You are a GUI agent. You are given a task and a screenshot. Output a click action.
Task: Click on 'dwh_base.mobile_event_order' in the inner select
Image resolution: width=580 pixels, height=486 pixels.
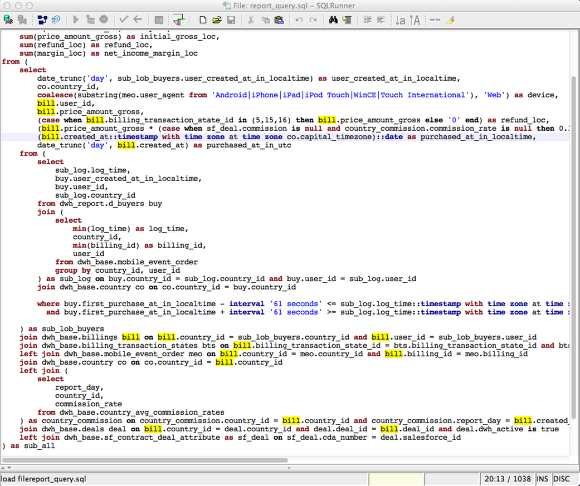[137, 262]
